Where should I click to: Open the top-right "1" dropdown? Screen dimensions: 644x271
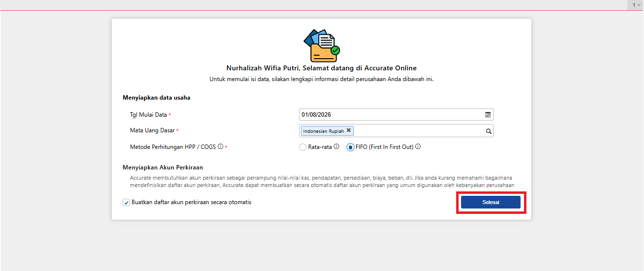coord(637,4)
